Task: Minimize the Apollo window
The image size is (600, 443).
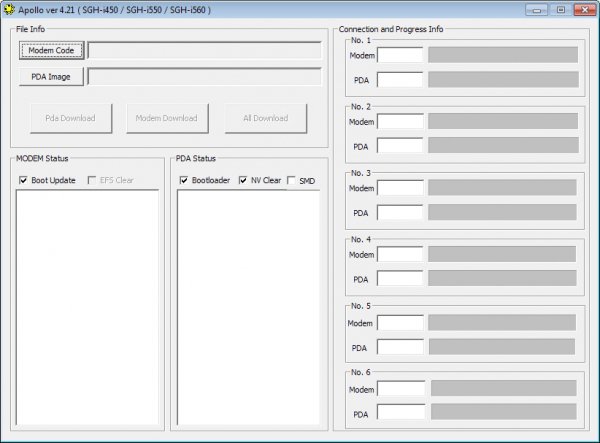Action: pyautogui.click(x=536, y=10)
